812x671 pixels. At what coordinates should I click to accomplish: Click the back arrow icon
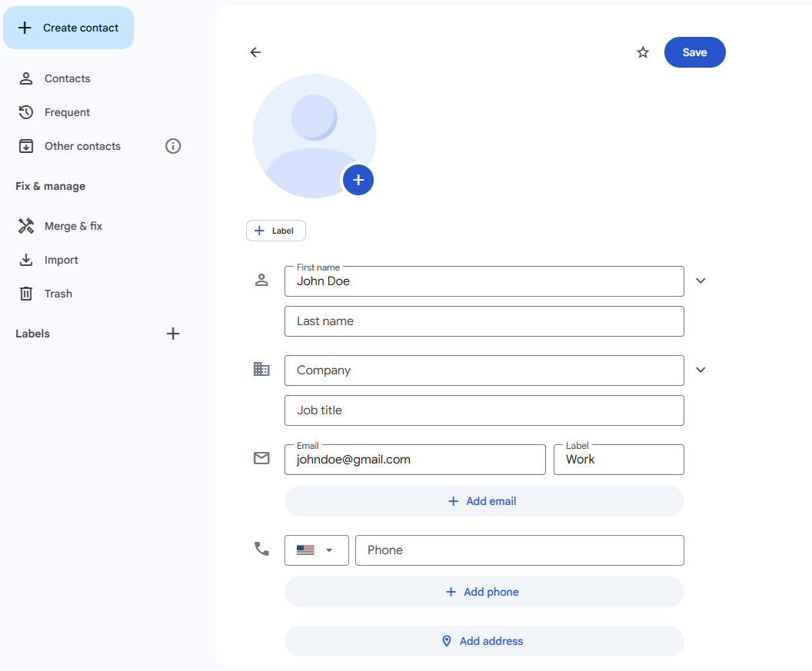coord(256,52)
